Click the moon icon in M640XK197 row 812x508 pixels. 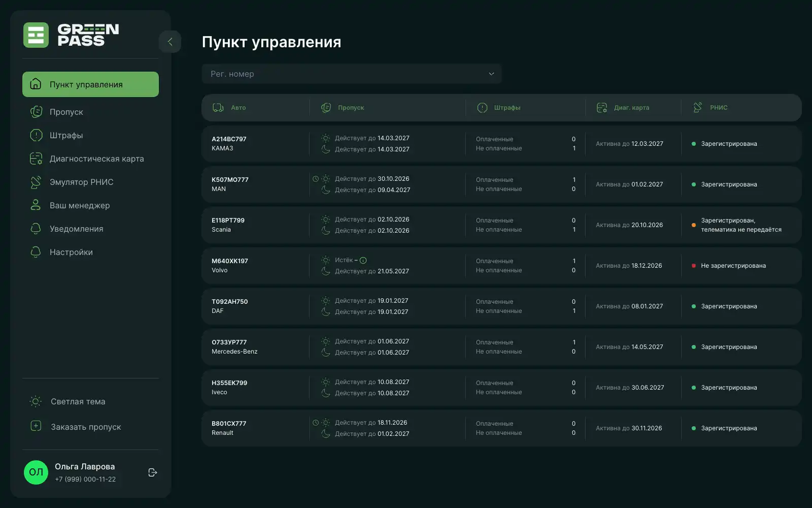(x=326, y=271)
